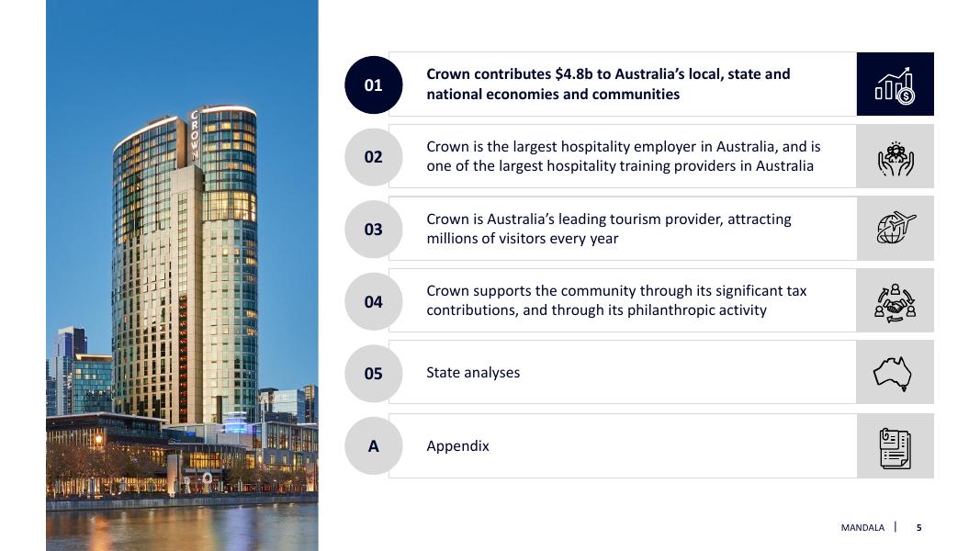Open 'Crown contributes $4.8b' section heading
Screen dimensions: 980x551
608,84
